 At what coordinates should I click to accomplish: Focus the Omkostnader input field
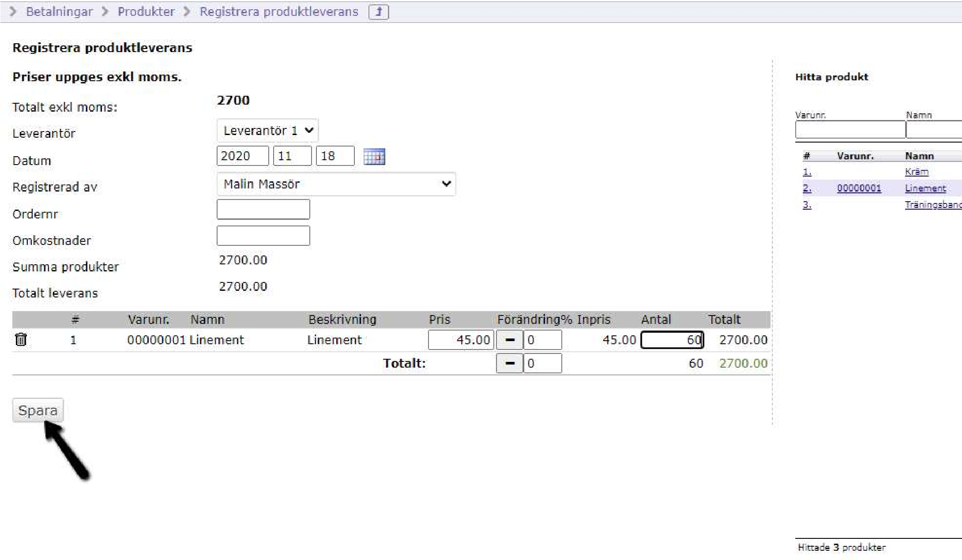coord(263,236)
